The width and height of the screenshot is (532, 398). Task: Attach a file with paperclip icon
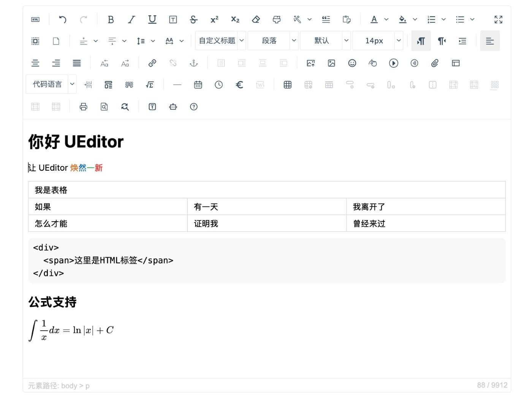[x=435, y=63]
